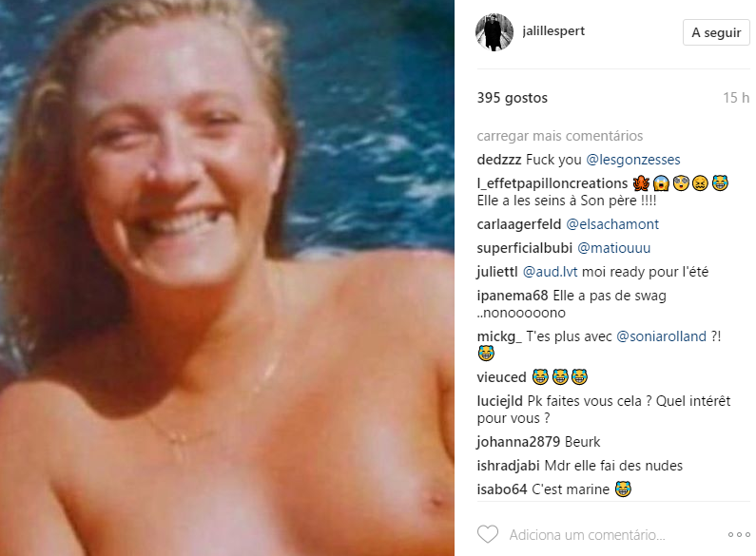Open the three-dots more options menu

[739, 535]
